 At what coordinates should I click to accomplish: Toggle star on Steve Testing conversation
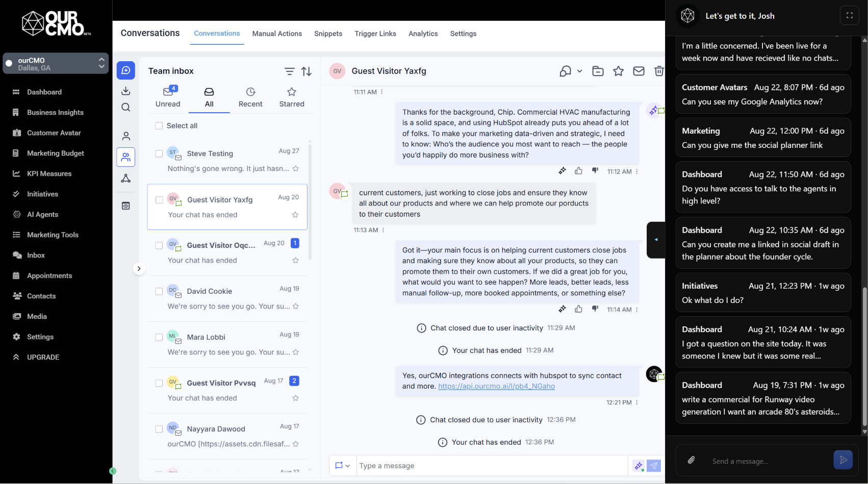coord(296,169)
